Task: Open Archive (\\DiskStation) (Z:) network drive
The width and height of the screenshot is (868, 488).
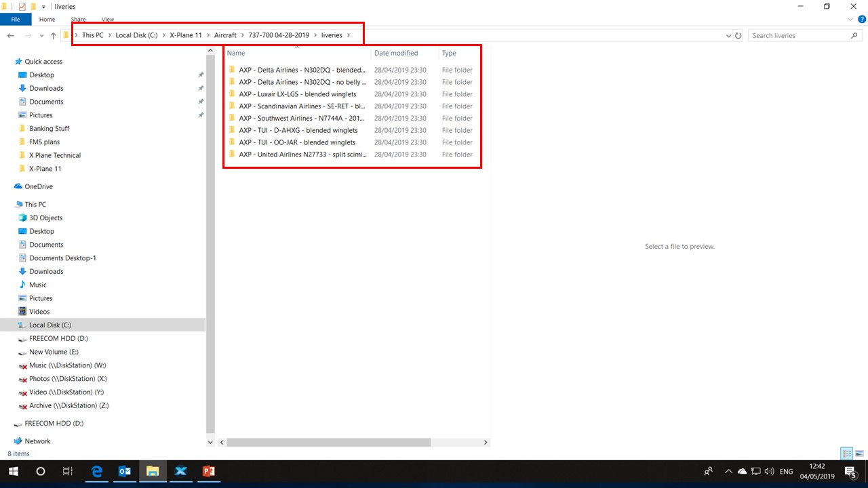Action: tap(68, 405)
